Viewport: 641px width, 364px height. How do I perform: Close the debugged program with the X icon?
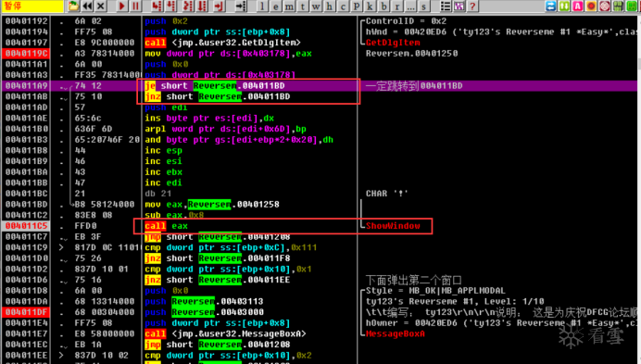pos(101,6)
